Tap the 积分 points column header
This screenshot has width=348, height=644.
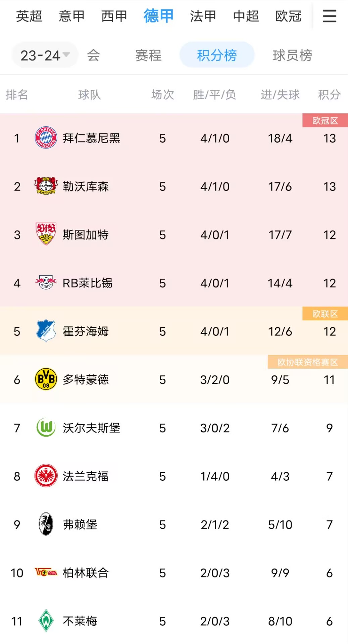(x=329, y=95)
